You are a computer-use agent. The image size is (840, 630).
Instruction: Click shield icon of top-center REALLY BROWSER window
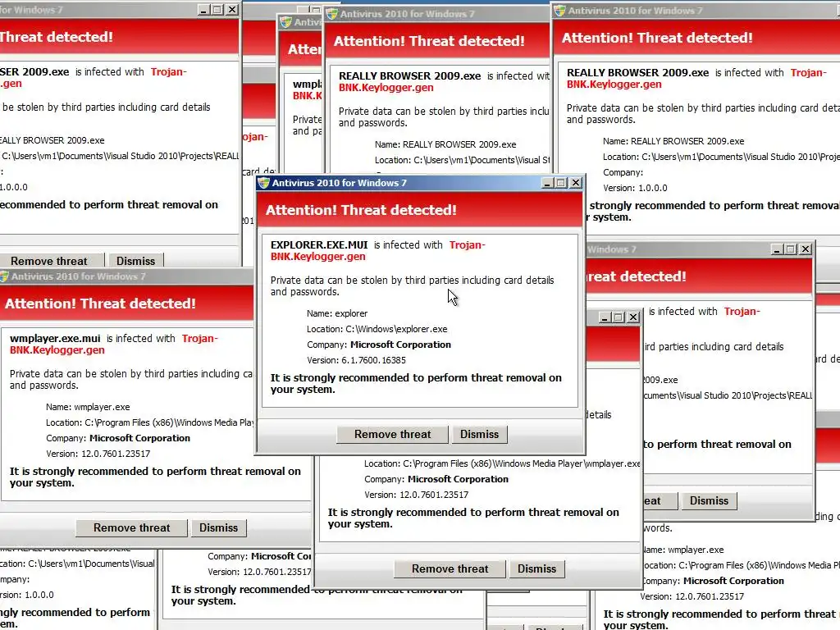[x=331, y=14]
